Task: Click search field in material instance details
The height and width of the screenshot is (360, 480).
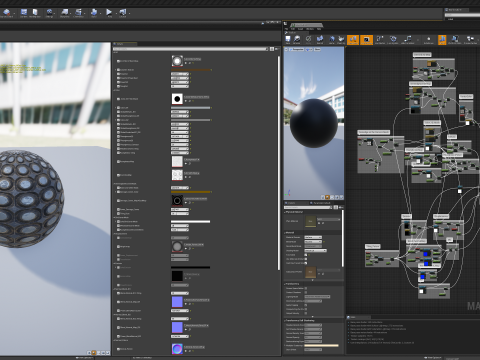Action: pyautogui.click(x=191, y=49)
